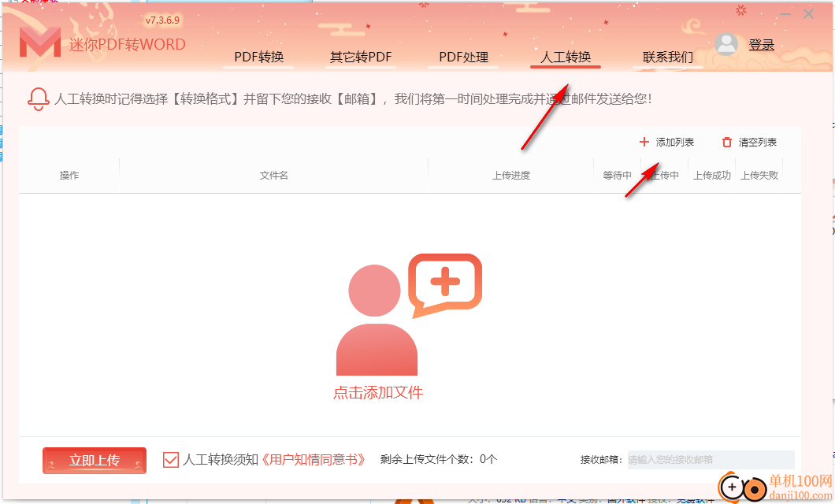
Task: Close the application window
Action: coord(808,14)
